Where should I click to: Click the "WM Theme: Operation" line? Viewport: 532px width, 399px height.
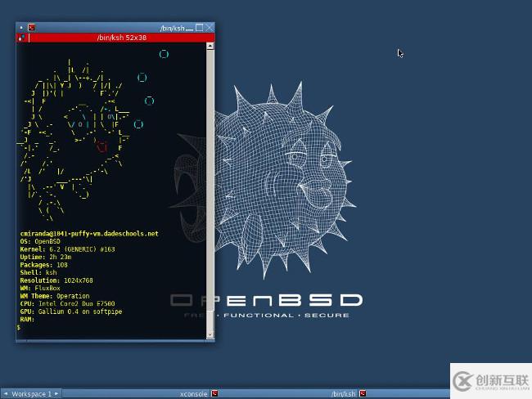coord(55,296)
